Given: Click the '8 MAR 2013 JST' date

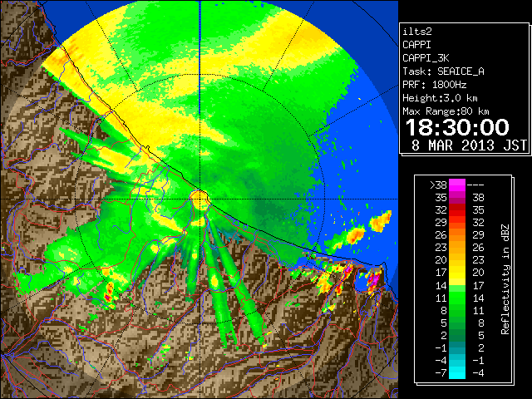Looking at the screenshot, I should click(x=469, y=145).
